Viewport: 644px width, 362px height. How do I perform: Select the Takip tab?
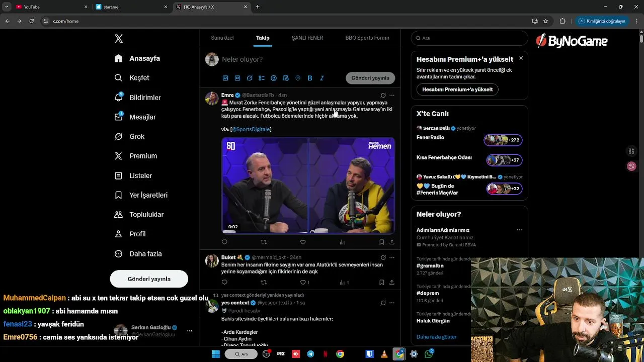coord(263,38)
